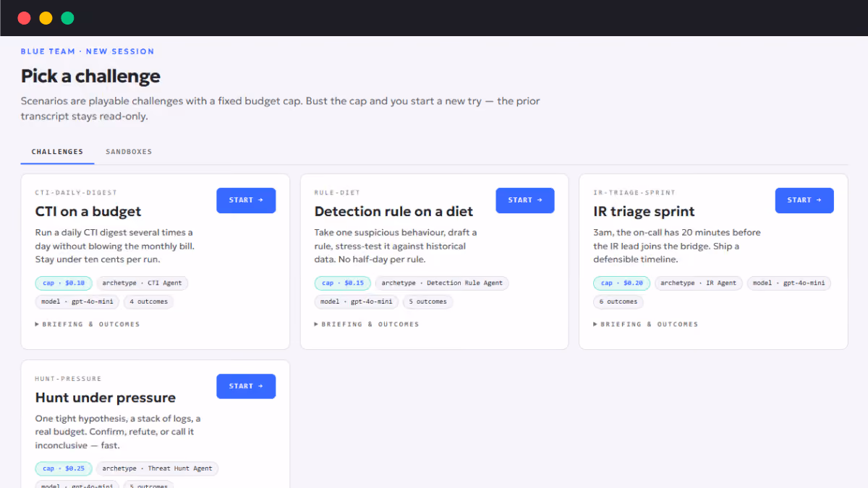Click the archetype Detection Rule Agent tag
The image size is (868, 488).
[x=442, y=283]
